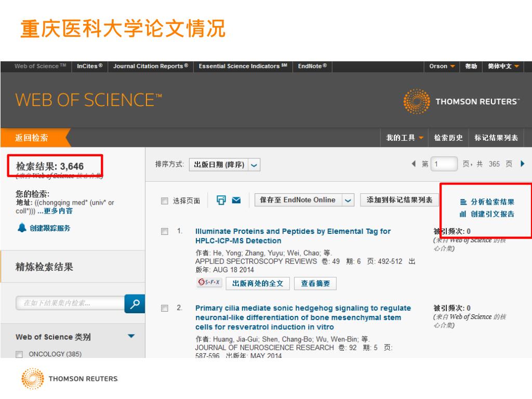
Task: Click the total pages 365 text
Action: [494, 164]
